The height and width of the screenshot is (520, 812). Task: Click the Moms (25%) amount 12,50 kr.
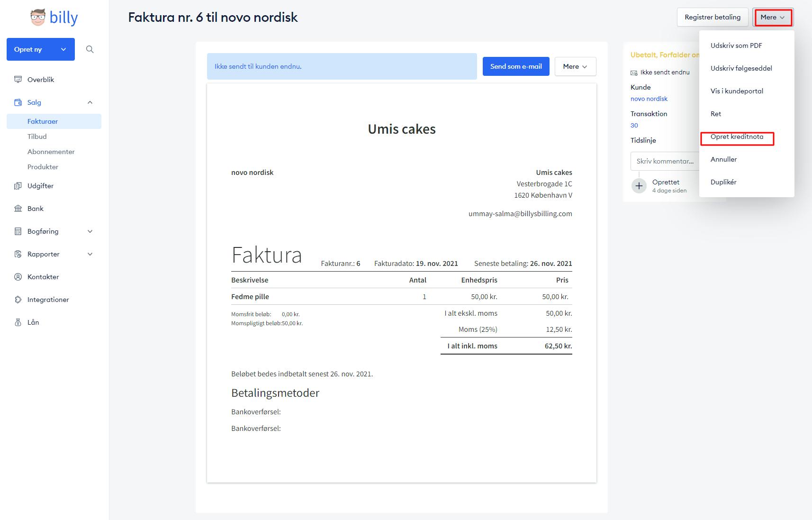[559, 329]
